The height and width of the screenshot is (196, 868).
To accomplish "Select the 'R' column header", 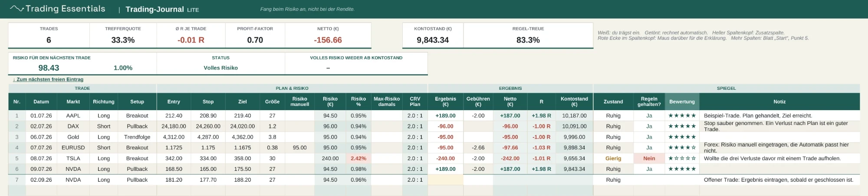I will click(541, 101).
